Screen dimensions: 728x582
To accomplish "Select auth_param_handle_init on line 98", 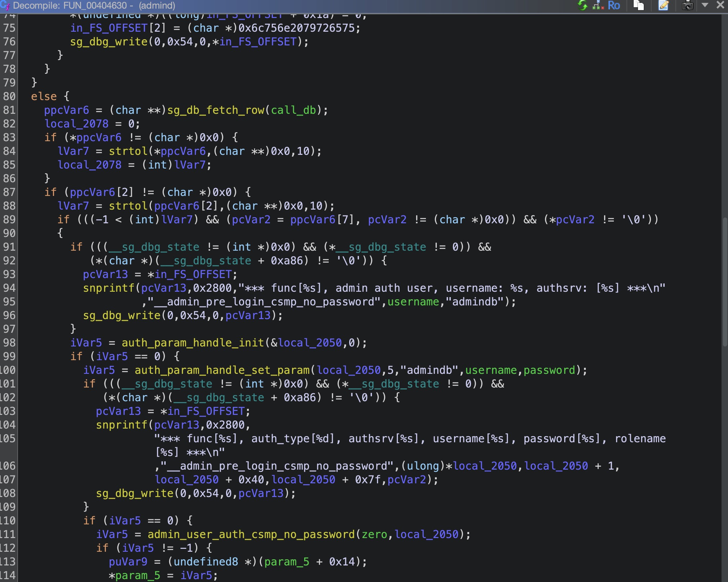I will tap(193, 343).
